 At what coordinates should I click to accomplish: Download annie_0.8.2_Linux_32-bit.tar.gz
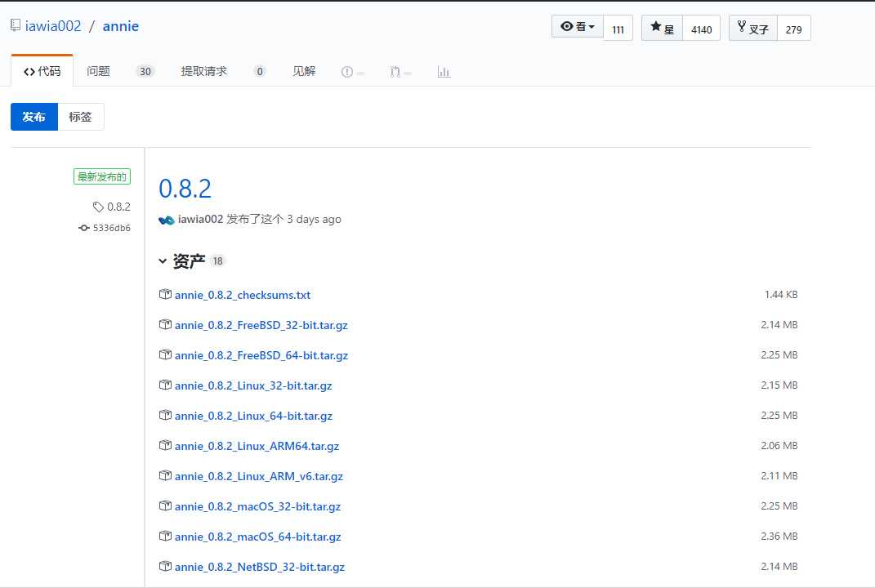point(253,385)
